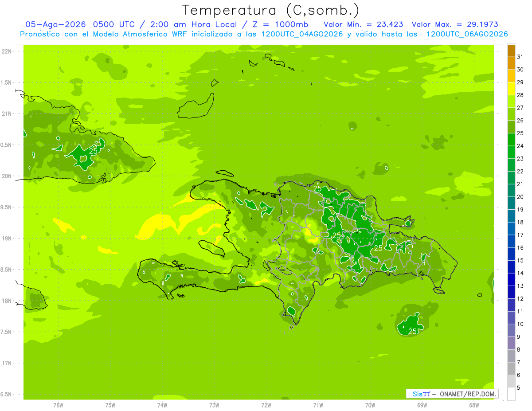Click the legend value label '17'
Viewport: 532px width, 411px height.
point(520,235)
